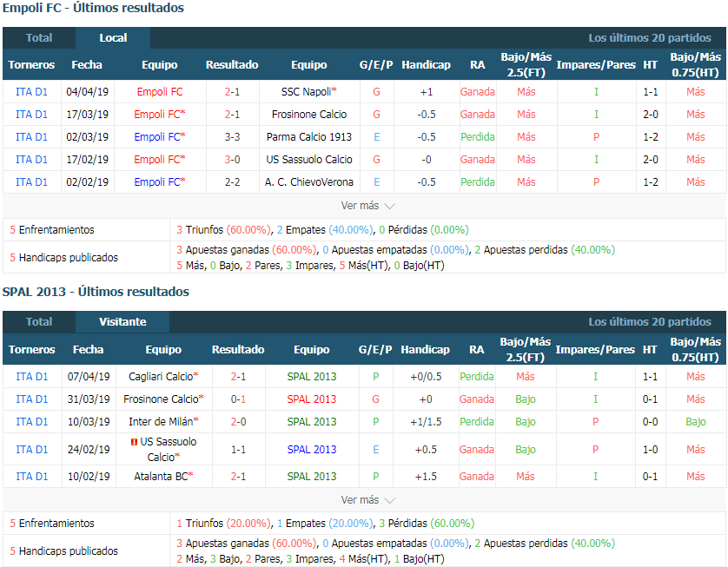Click 0-1 result of Frosinone vs SPAL
Screen dimensions: 728x567
coord(238,399)
